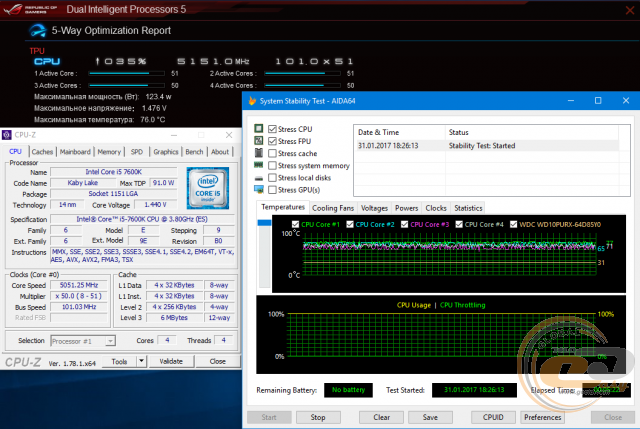Enable the Stress CPU checkbox

(272, 129)
